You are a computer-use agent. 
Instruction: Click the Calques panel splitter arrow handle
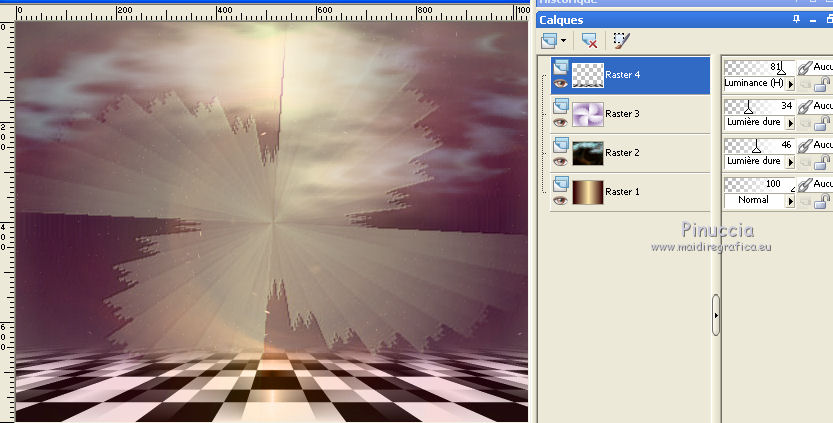[716, 315]
